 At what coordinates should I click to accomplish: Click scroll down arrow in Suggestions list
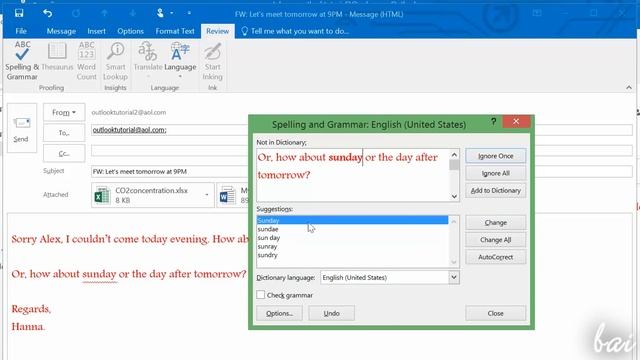tap(453, 262)
